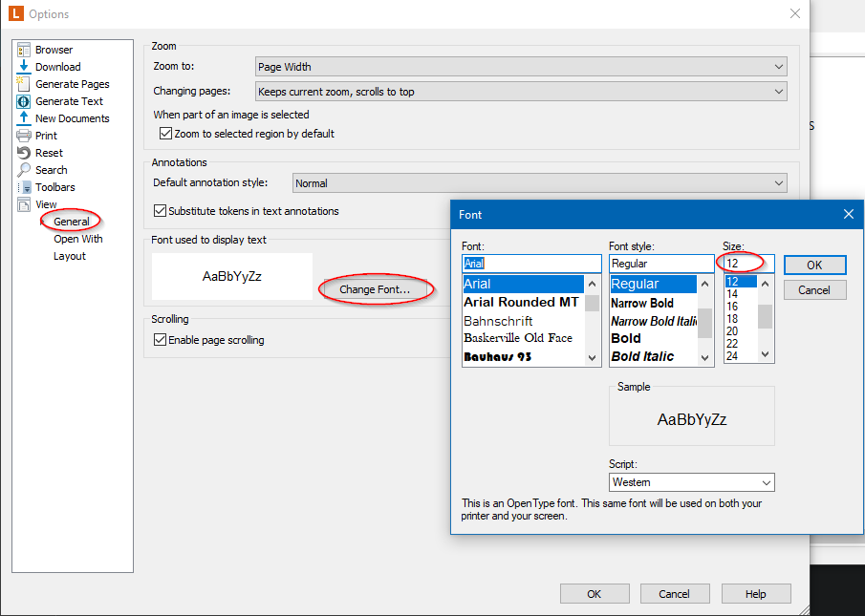Toggle Zoom to selected region by default
Viewport: 865px width, 616px height.
tap(165, 134)
